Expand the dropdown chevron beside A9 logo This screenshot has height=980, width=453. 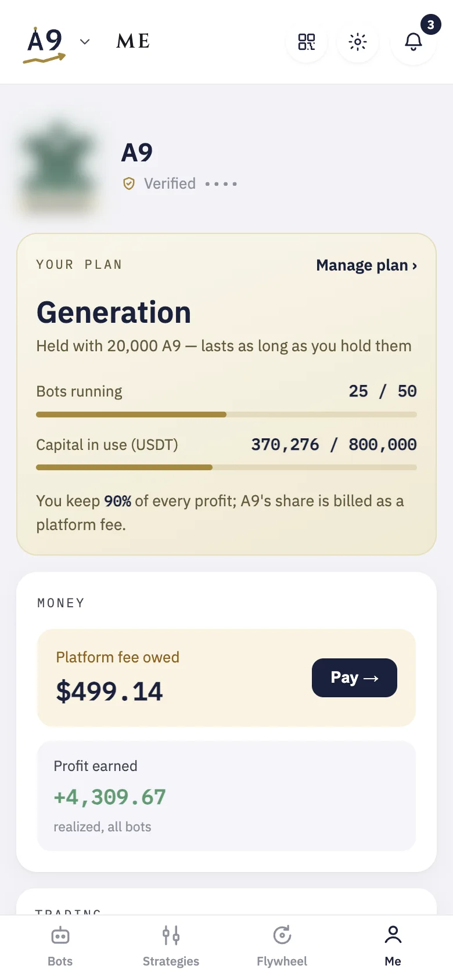[85, 42]
